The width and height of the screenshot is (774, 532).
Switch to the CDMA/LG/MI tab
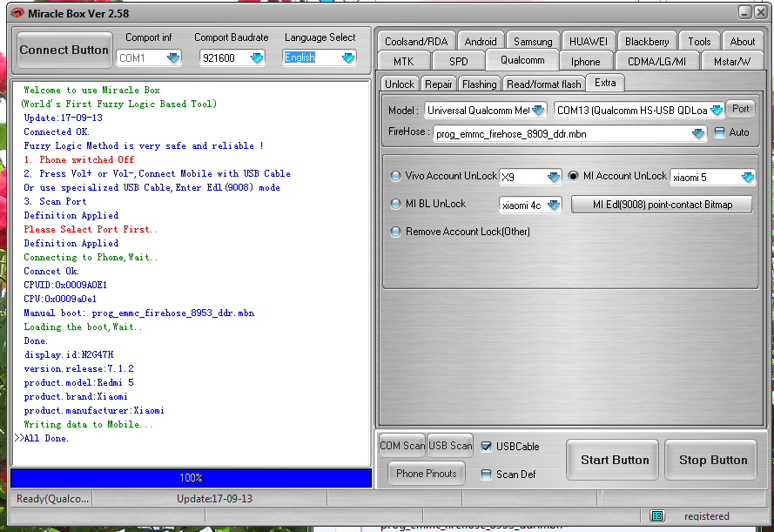point(656,61)
